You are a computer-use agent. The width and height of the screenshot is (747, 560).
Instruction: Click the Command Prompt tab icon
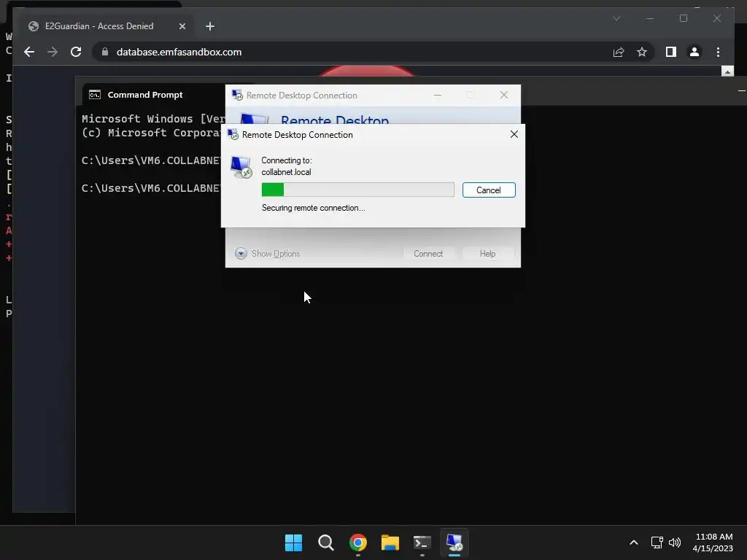click(95, 95)
